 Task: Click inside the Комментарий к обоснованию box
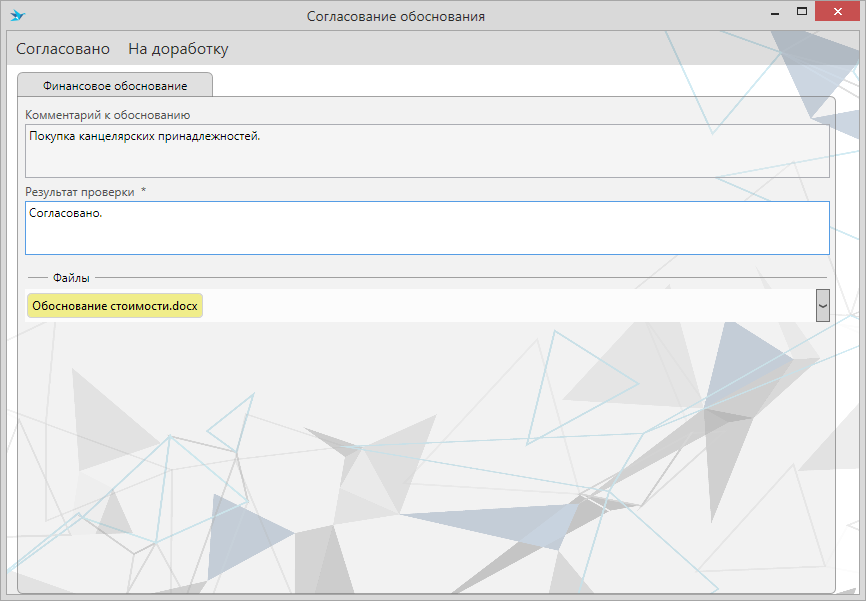(427, 160)
